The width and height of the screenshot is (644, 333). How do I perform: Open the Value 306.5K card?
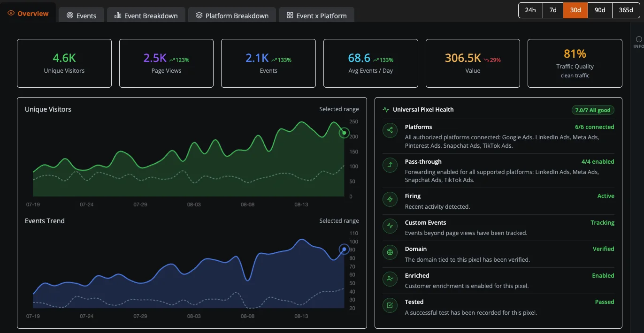(x=473, y=63)
